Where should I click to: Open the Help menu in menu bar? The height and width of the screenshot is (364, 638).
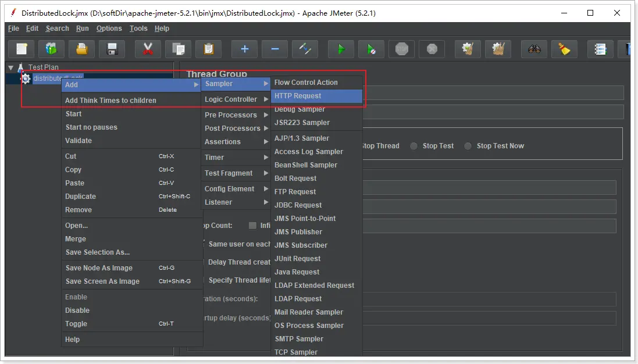pyautogui.click(x=162, y=28)
